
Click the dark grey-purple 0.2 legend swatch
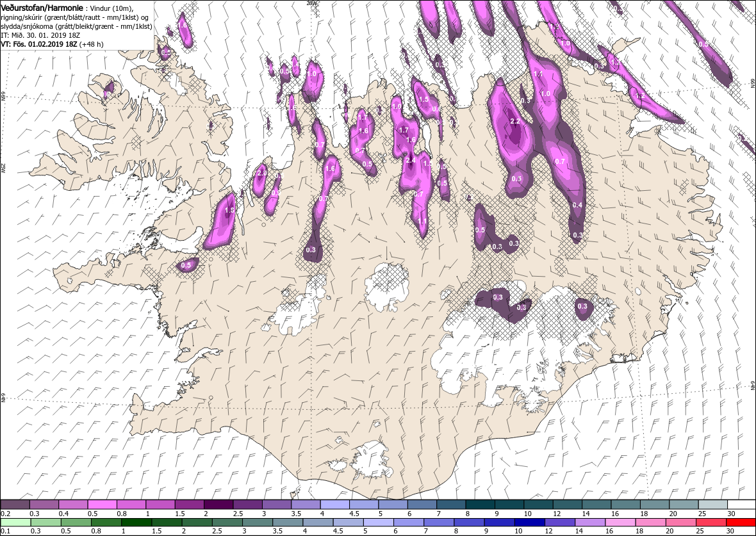click(x=15, y=504)
